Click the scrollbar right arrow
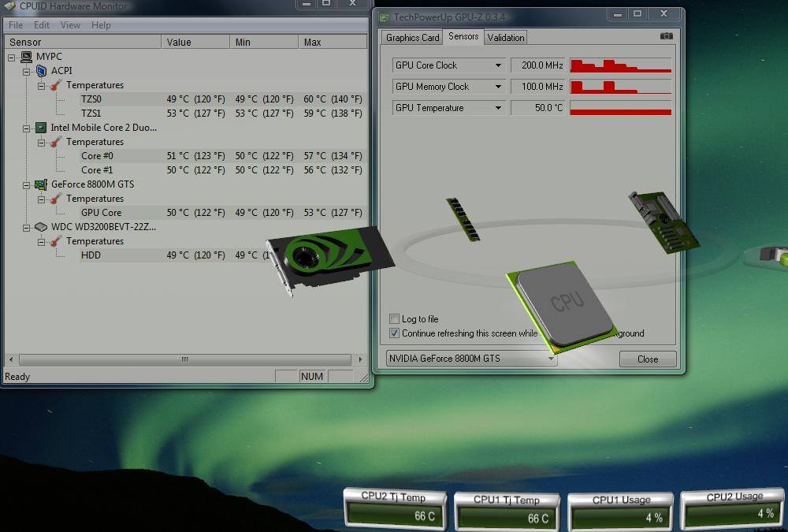This screenshot has width=788, height=532. (x=360, y=359)
